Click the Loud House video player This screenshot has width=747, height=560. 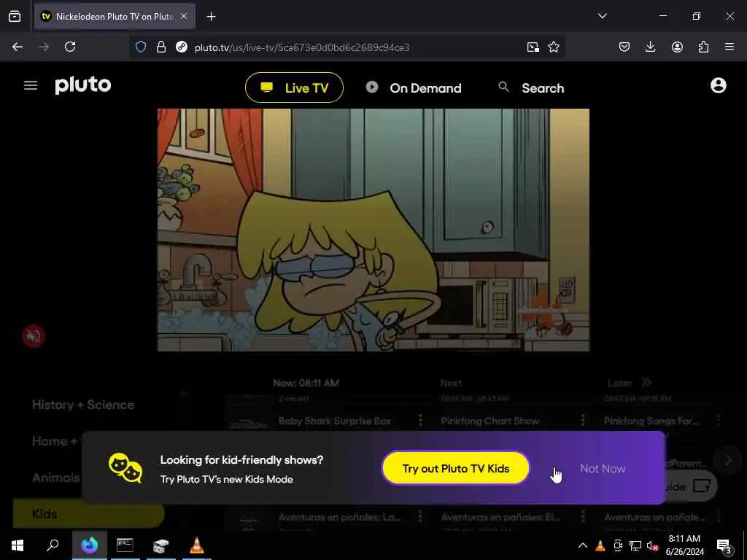tap(373, 230)
